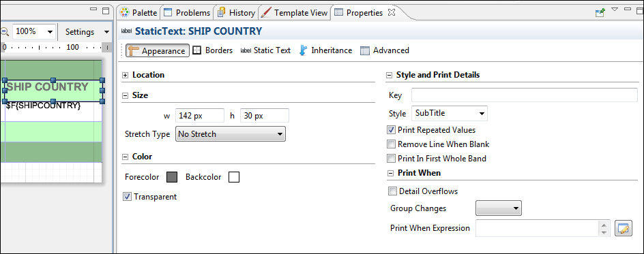Viewport: 644px width, 254px height.
Task: Enable Print In First Whole Band
Action: coord(392,159)
